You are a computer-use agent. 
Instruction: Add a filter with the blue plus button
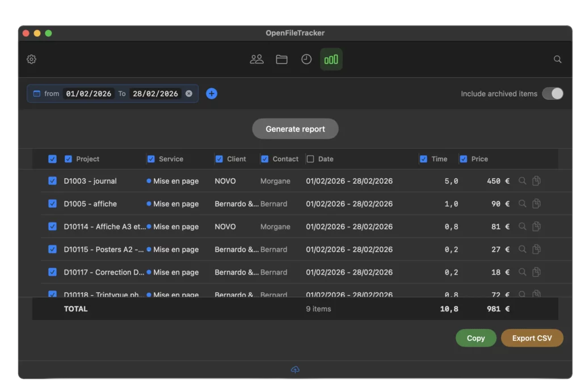[212, 94]
